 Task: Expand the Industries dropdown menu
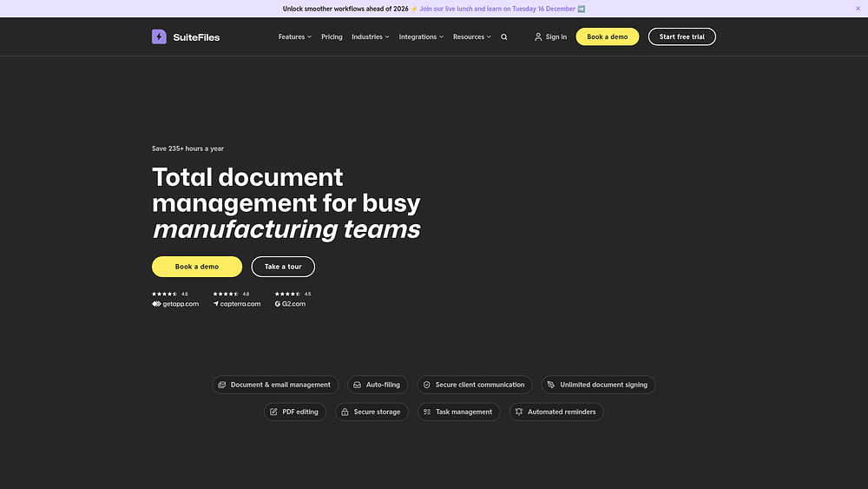click(371, 37)
